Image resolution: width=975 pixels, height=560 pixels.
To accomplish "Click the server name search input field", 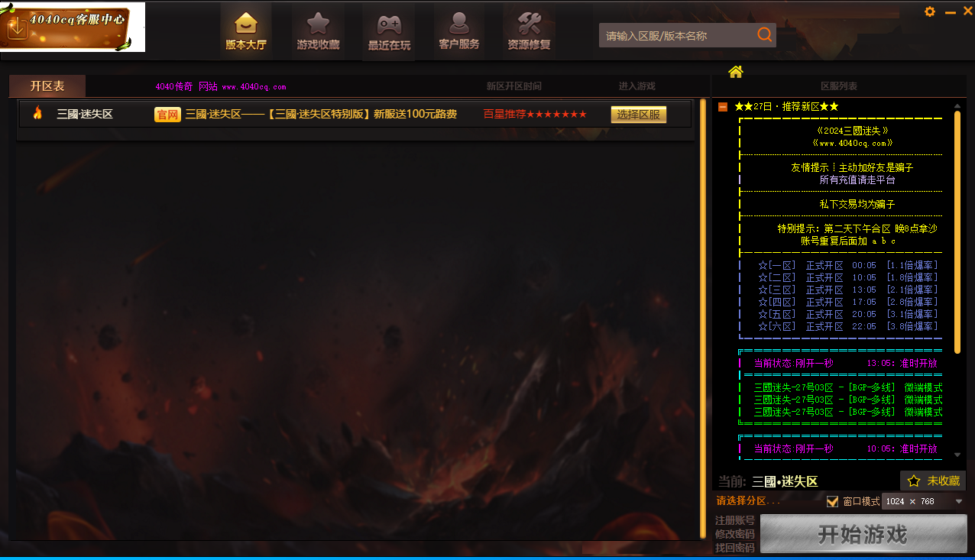I will [676, 35].
